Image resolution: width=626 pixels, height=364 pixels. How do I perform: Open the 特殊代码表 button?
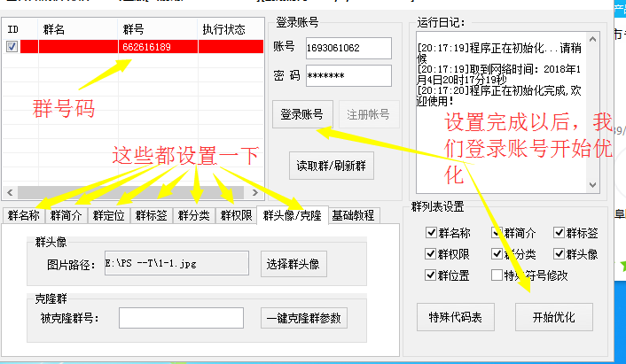(x=456, y=317)
